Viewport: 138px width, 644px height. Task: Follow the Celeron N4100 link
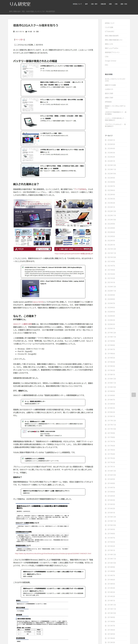tap(38, 302)
